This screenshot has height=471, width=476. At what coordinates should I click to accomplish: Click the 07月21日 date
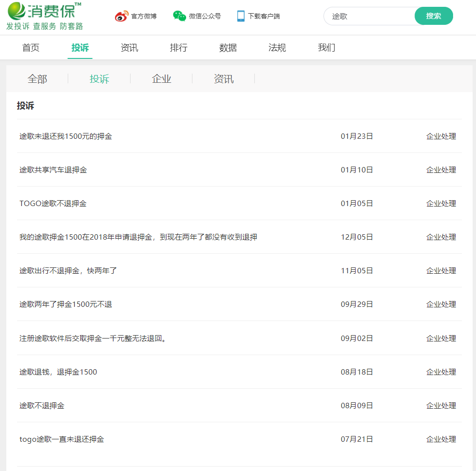coord(357,439)
